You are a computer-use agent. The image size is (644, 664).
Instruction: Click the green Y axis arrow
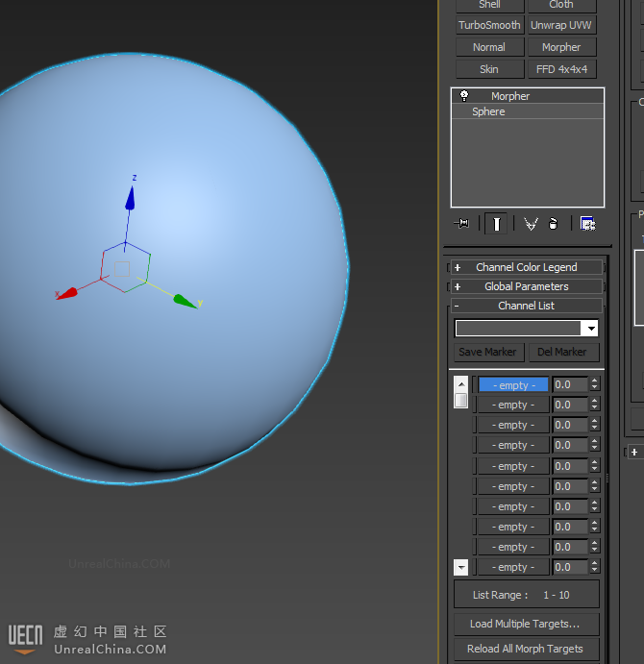pos(185,301)
